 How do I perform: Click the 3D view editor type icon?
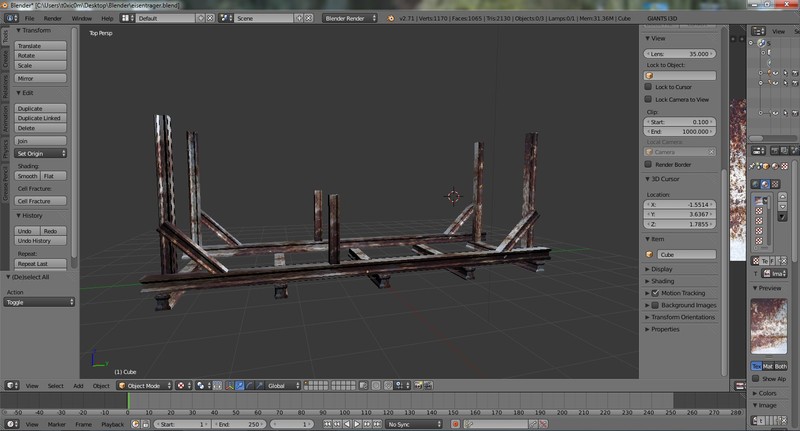click(x=9, y=385)
